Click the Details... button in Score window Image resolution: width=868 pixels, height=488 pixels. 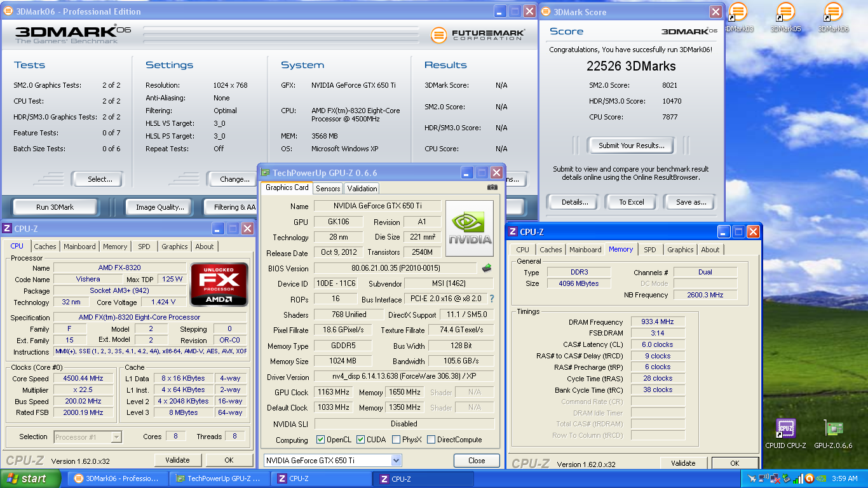(x=575, y=202)
